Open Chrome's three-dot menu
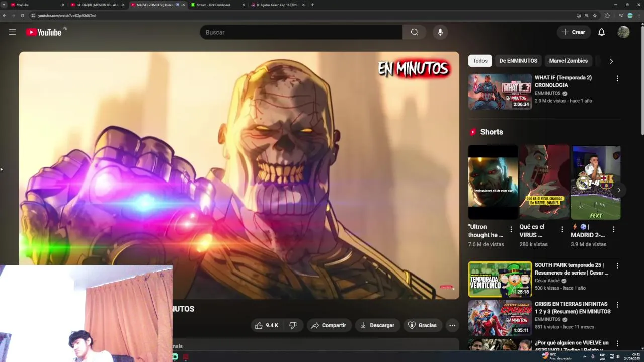The width and height of the screenshot is (644, 362). click(639, 16)
